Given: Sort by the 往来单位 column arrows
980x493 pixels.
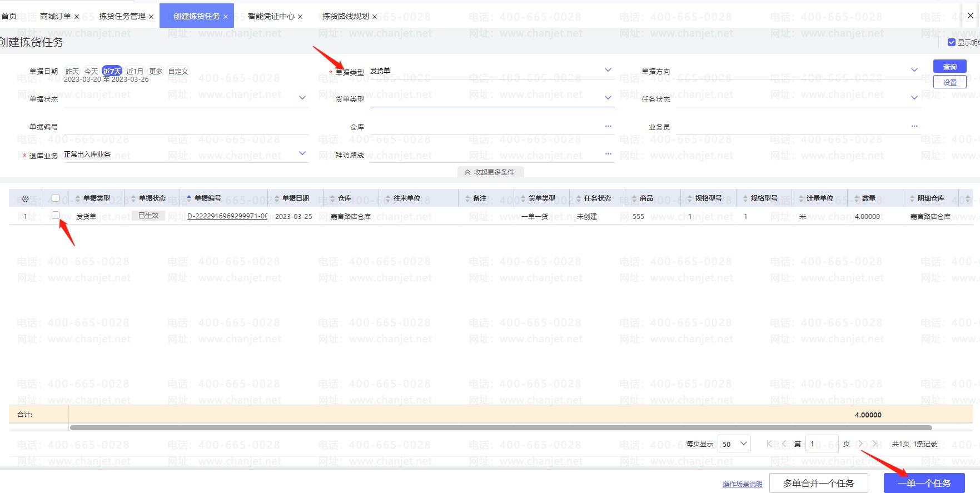Looking at the screenshot, I should [x=388, y=198].
